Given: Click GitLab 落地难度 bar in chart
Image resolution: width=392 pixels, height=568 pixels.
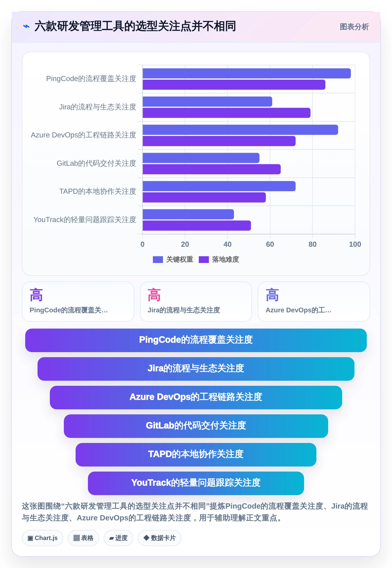Looking at the screenshot, I should click(x=212, y=169).
